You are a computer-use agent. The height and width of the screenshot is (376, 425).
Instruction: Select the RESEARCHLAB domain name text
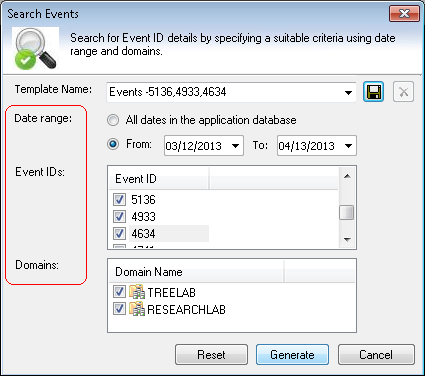pyautogui.click(x=187, y=310)
